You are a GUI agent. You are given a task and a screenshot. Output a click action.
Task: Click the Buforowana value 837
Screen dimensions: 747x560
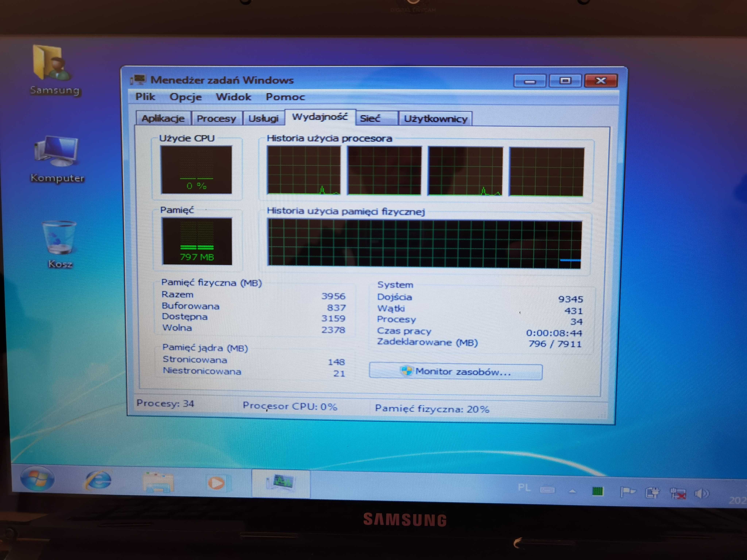point(336,308)
